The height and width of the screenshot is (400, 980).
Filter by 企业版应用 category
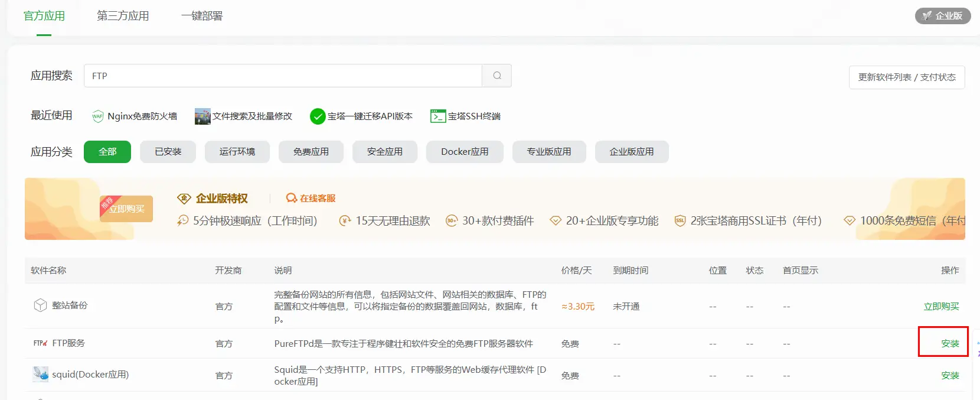tap(632, 152)
